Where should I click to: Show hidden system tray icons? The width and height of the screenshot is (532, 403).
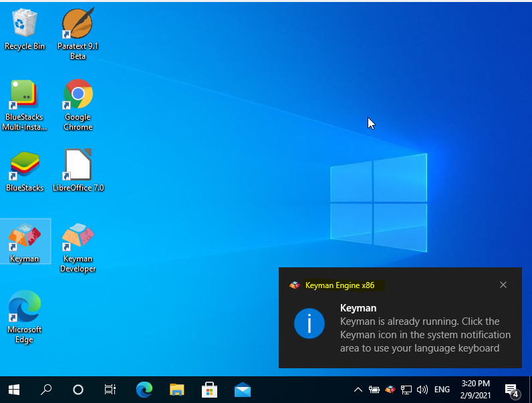tap(358, 390)
